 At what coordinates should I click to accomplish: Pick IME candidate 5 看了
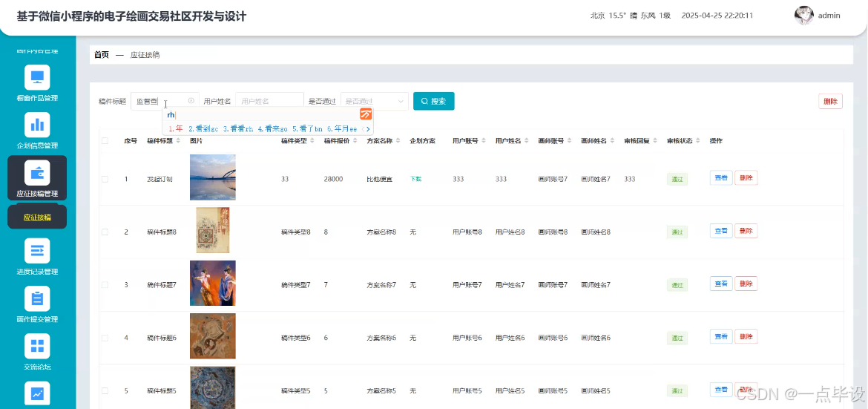click(307, 128)
